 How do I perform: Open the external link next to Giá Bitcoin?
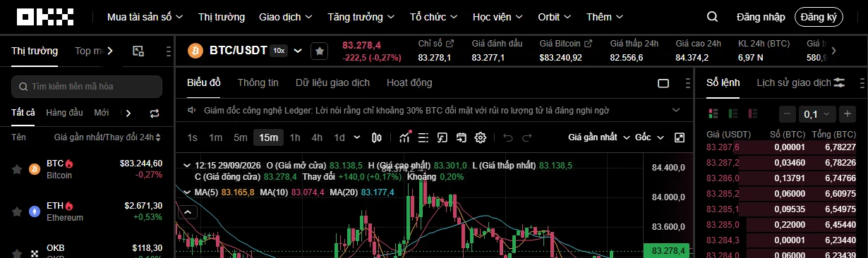coord(587,44)
